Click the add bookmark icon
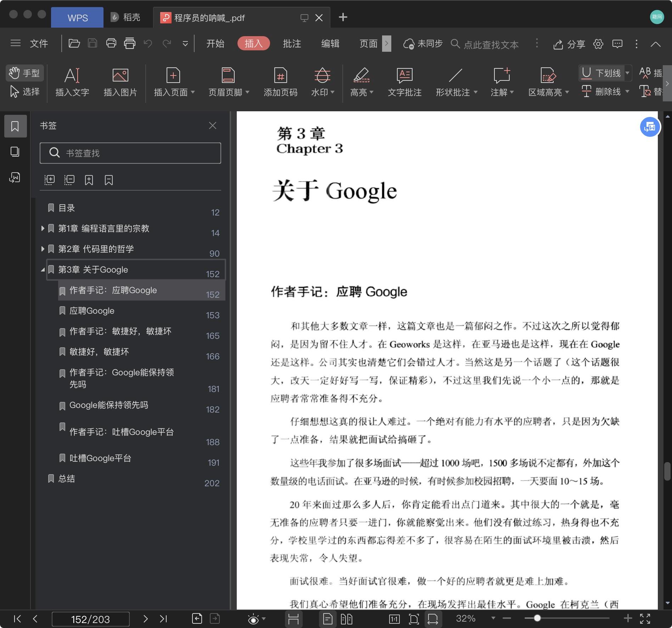 click(x=89, y=180)
